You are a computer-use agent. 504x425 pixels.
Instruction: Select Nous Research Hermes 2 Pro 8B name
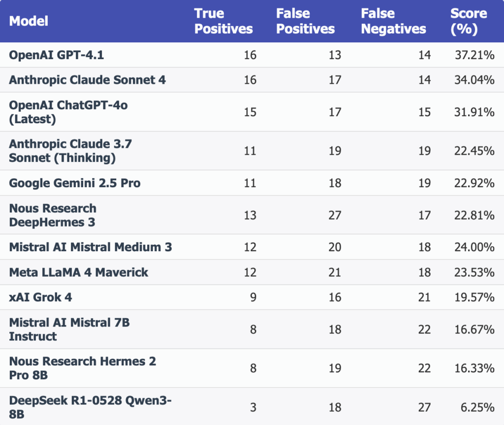[83, 368]
